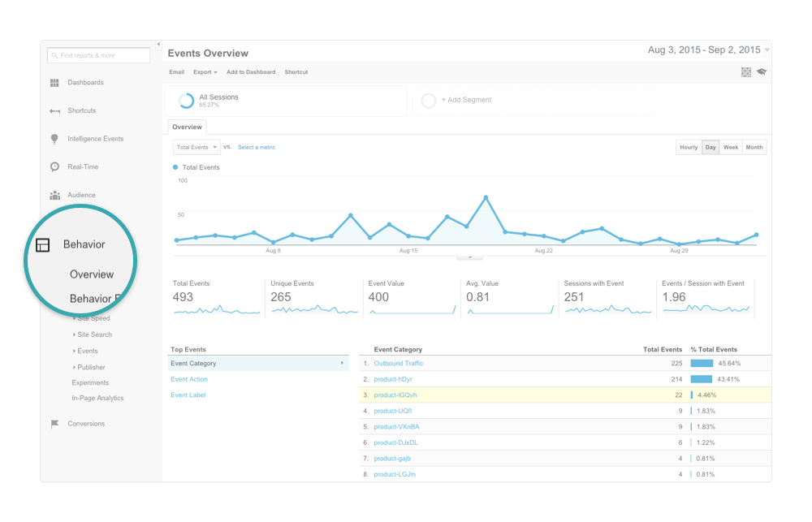
Task: Open the product-hDyr category link
Action: click(393, 380)
